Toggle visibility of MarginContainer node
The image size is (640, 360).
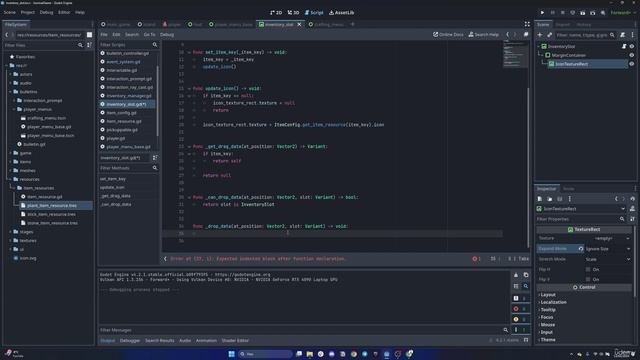coord(631,55)
